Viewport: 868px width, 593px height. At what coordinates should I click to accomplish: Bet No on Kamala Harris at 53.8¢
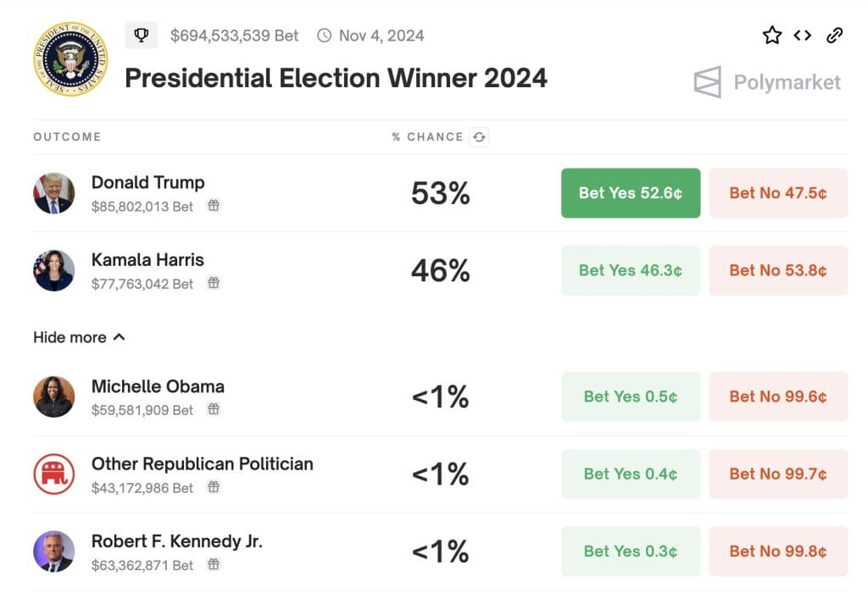(x=778, y=271)
